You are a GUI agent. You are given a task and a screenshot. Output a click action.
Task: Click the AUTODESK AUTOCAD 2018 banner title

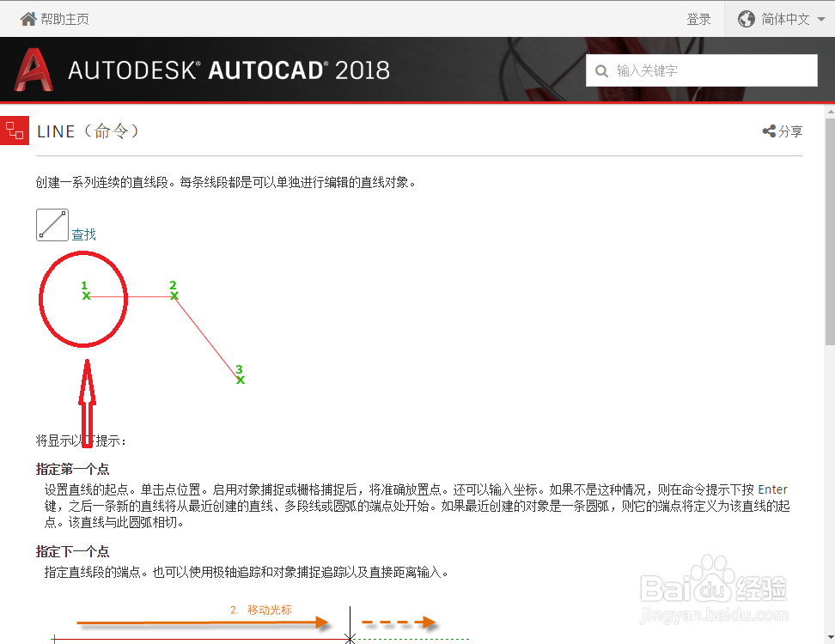(229, 70)
